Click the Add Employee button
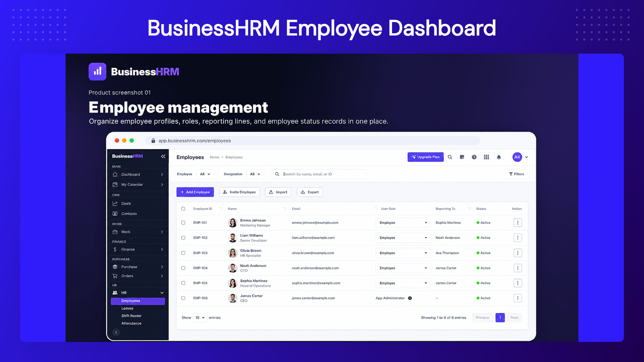 195,192
